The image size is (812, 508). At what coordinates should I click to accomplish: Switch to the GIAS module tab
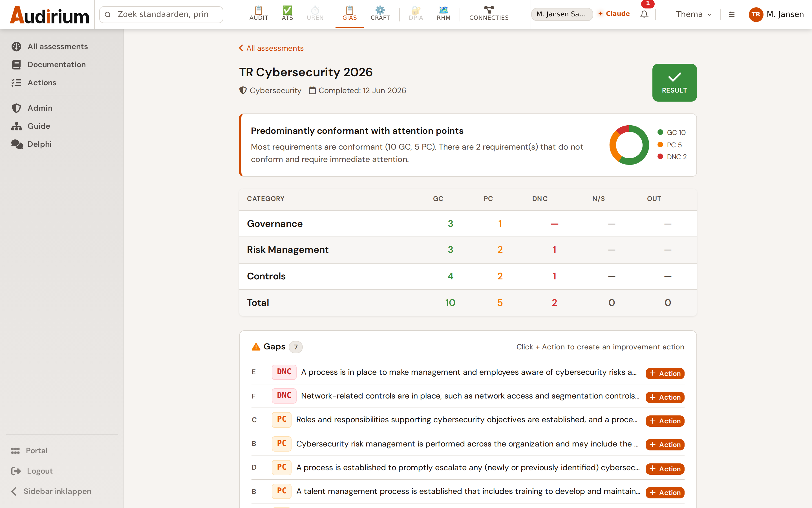pyautogui.click(x=349, y=14)
